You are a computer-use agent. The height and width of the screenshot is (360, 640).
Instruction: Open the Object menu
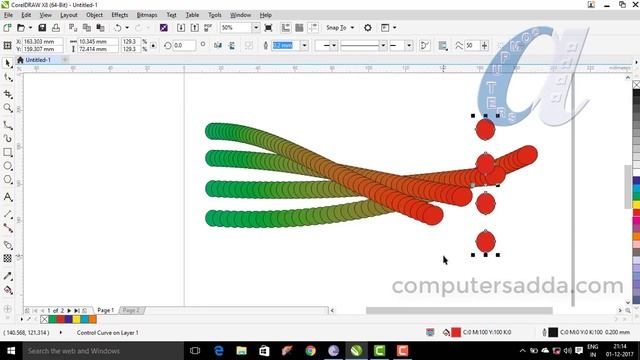[x=94, y=15]
